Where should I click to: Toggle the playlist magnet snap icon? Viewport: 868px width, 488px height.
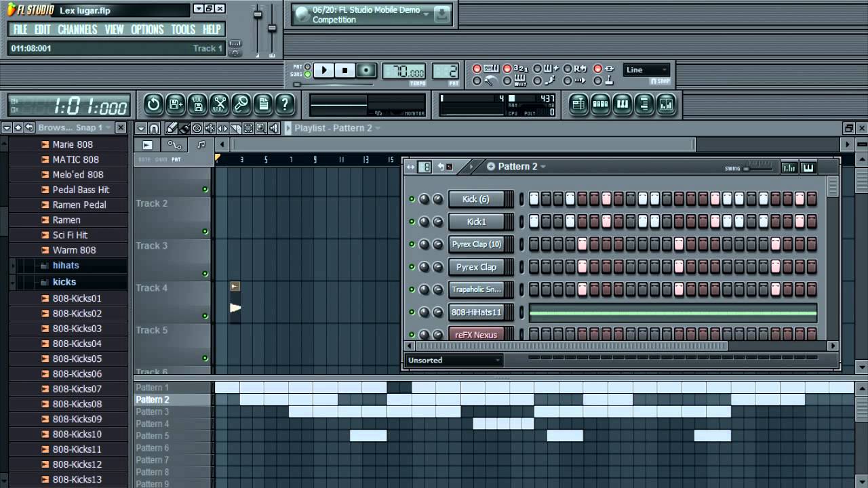coord(154,127)
